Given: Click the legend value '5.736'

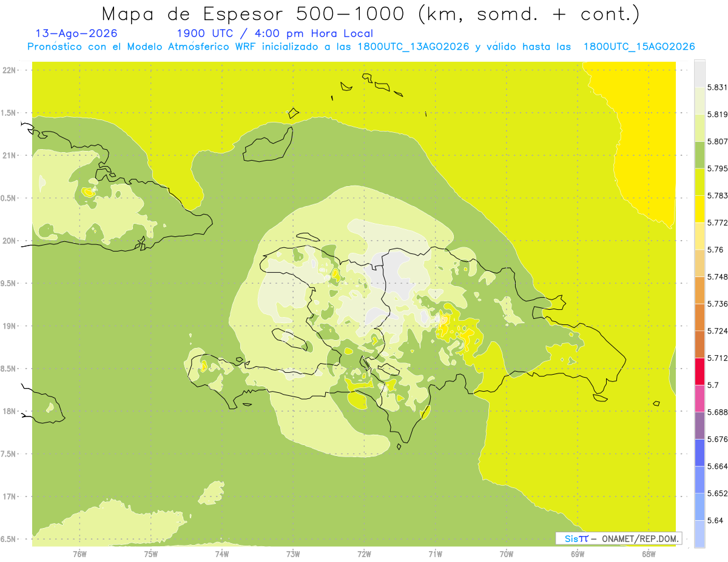Looking at the screenshot, I should click(717, 304).
